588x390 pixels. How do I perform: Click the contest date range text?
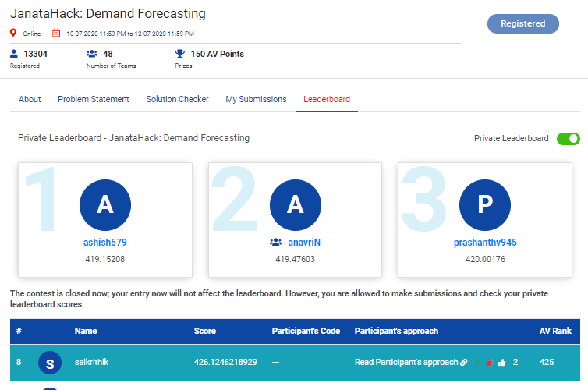click(130, 34)
